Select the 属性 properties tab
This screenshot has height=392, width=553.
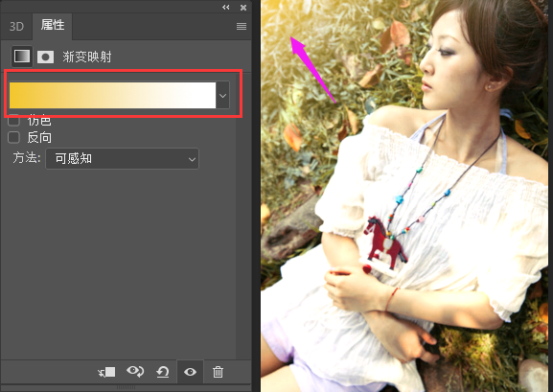[x=53, y=26]
